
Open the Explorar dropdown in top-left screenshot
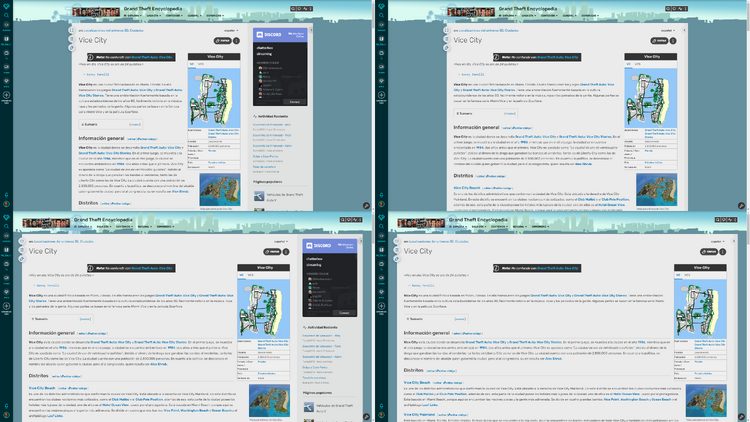132,15
